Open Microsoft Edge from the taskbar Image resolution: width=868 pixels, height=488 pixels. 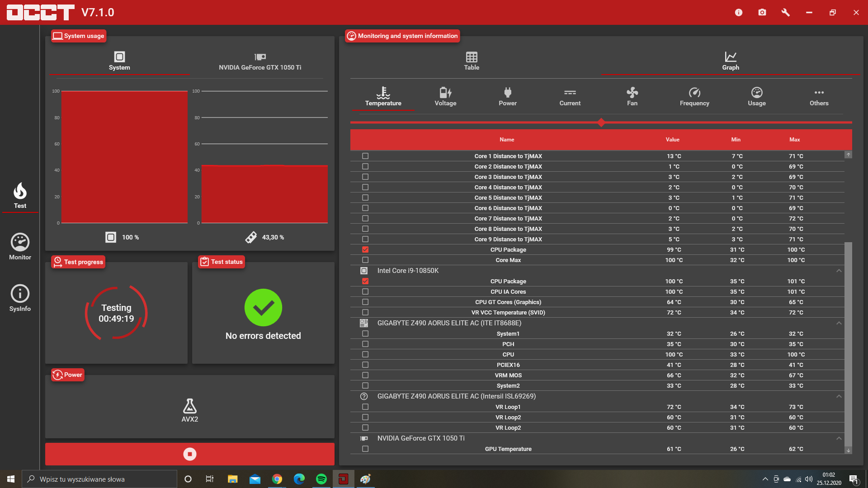tap(299, 479)
